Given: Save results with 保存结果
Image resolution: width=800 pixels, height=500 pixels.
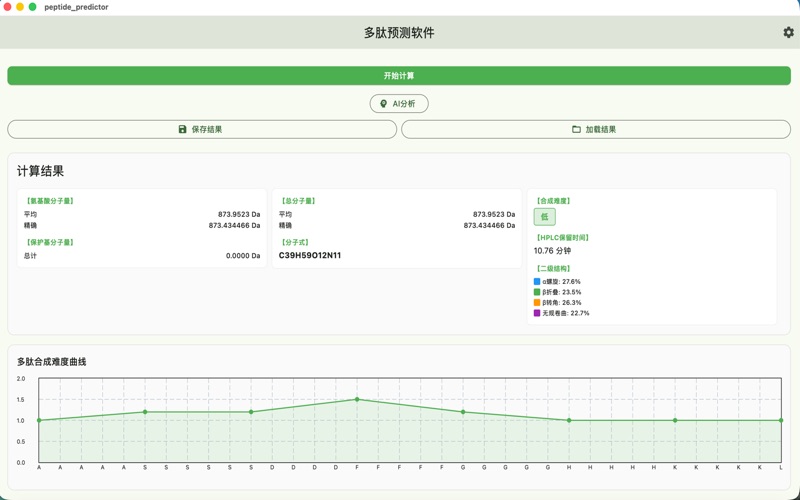Looking at the screenshot, I should [202, 129].
